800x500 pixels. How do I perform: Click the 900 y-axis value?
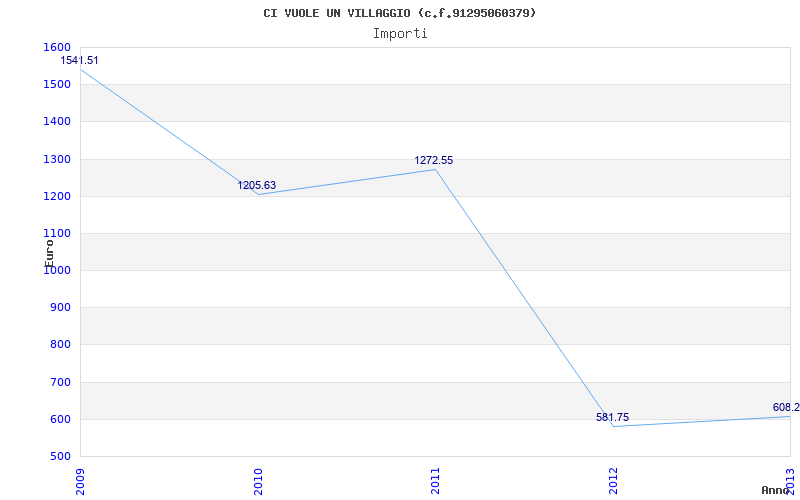[x=61, y=308]
